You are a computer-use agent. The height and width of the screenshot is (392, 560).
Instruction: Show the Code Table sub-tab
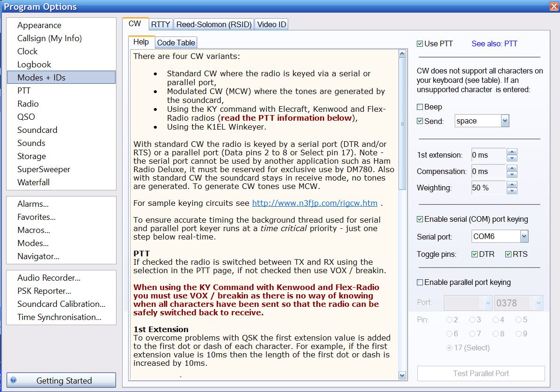point(176,43)
